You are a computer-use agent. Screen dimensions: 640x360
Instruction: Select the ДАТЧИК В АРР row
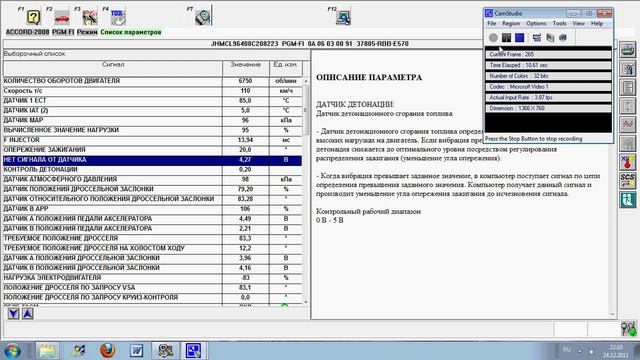(x=153, y=209)
